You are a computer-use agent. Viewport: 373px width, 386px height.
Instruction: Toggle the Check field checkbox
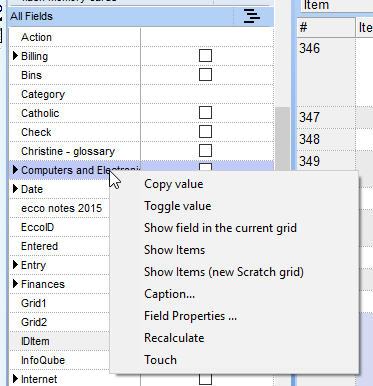(x=205, y=132)
